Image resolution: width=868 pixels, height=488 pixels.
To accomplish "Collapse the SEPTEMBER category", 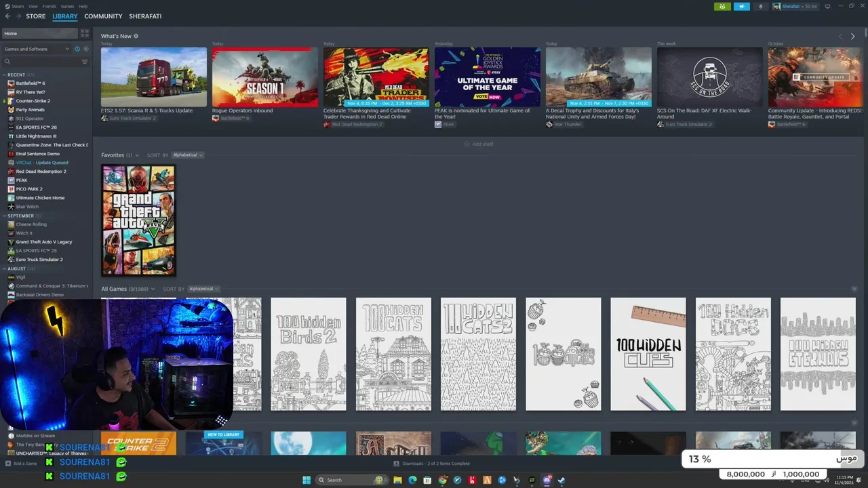I will [5, 216].
